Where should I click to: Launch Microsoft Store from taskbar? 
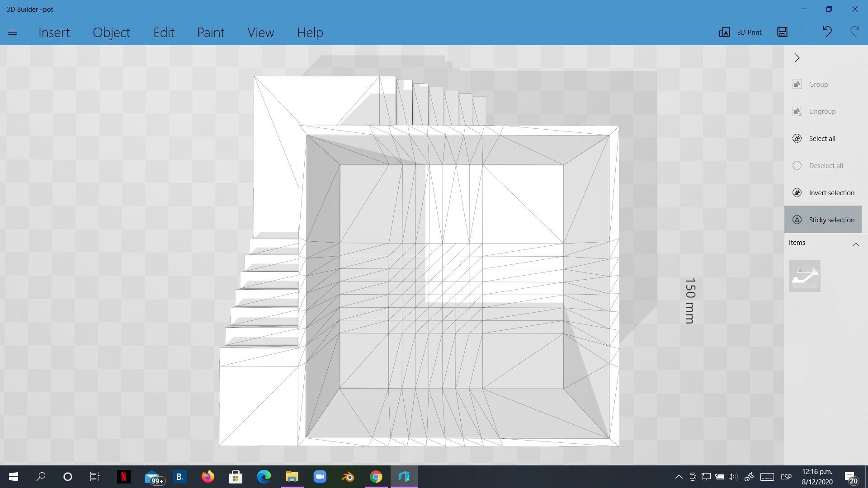(236, 477)
